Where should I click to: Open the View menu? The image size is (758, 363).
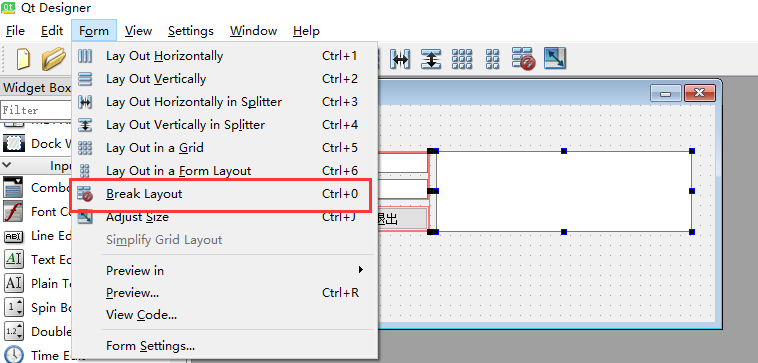[138, 31]
